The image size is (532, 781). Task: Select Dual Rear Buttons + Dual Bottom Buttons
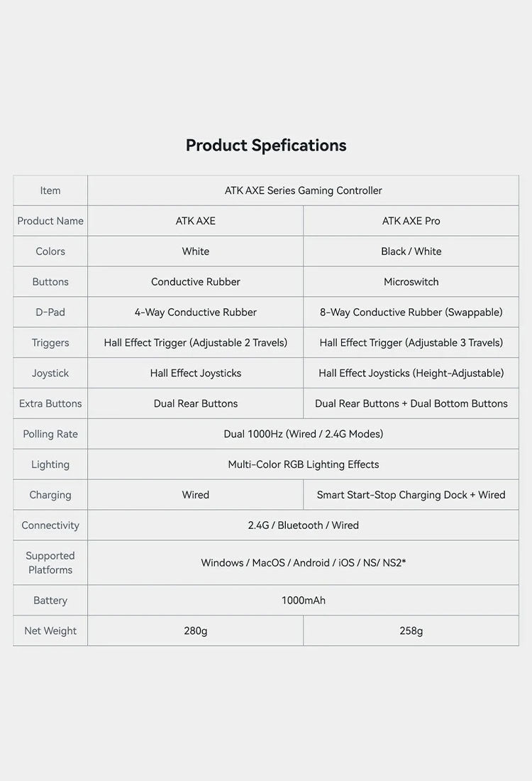[411, 404]
